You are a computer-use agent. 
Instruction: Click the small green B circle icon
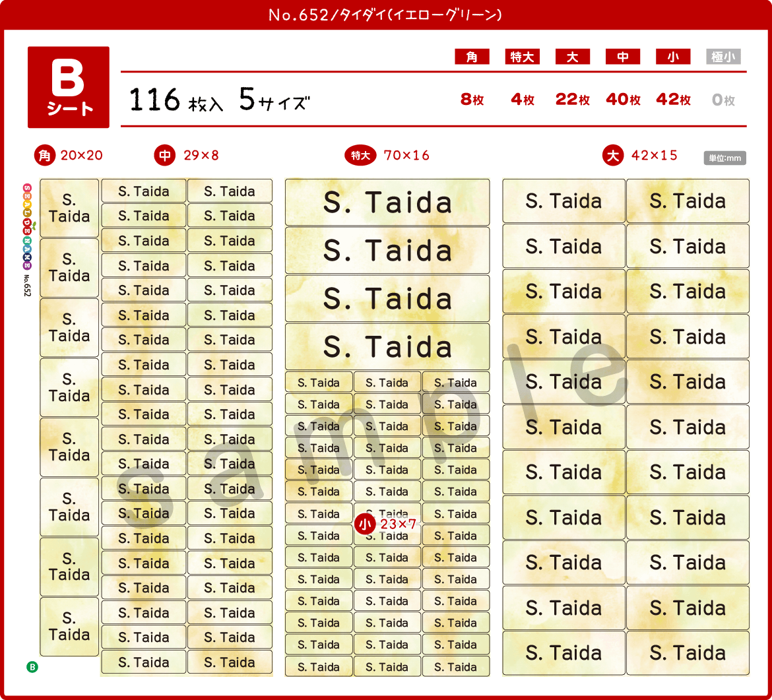click(32, 667)
